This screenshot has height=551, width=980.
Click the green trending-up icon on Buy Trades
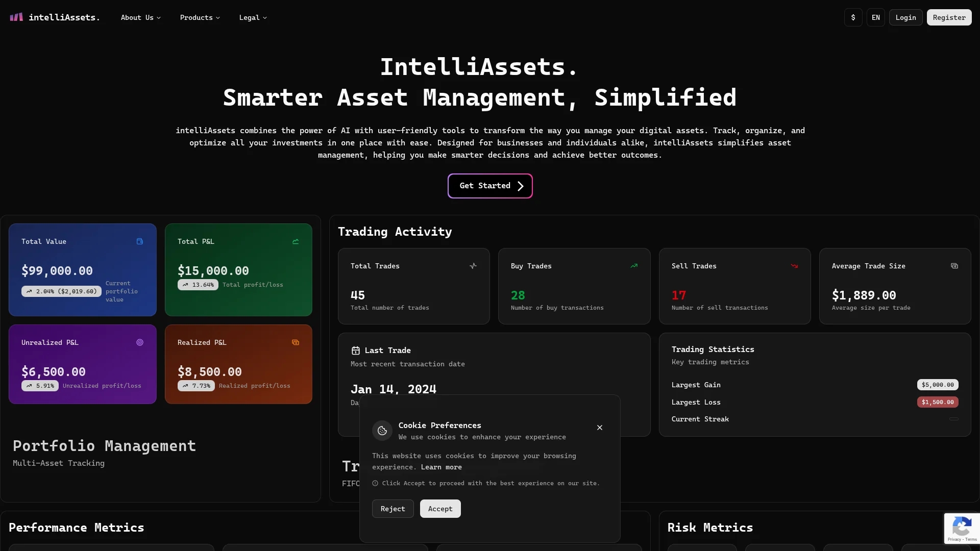(x=634, y=266)
